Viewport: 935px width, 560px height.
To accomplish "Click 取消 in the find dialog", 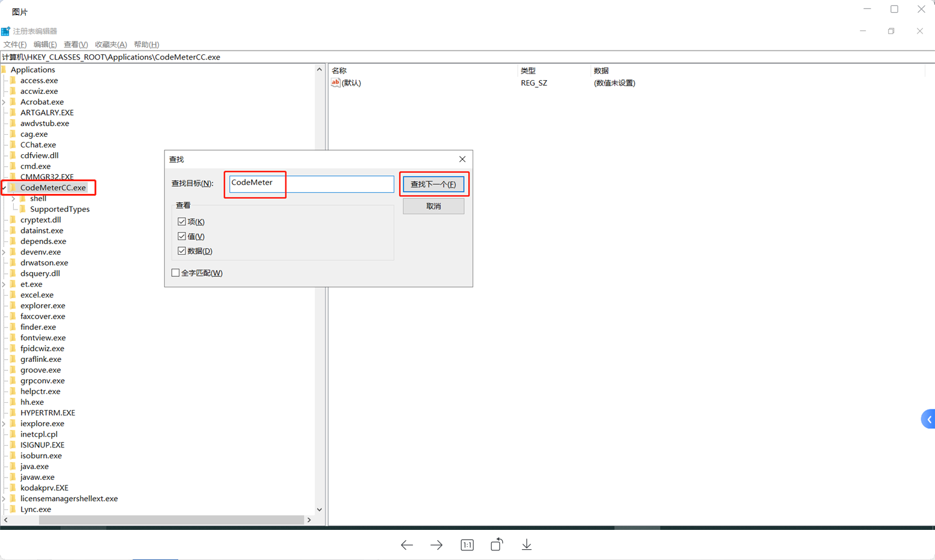I will tap(433, 206).
